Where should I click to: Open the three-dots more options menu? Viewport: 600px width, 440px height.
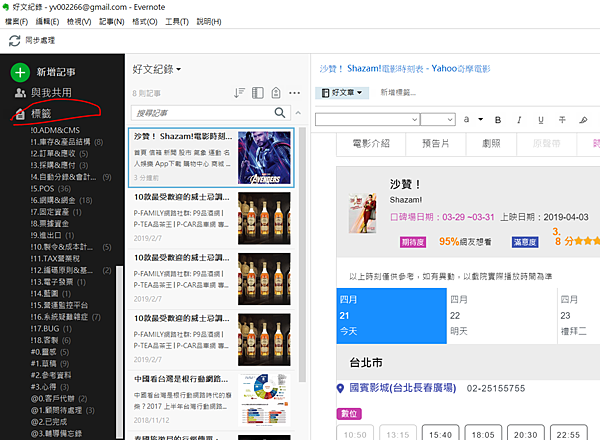(x=294, y=93)
